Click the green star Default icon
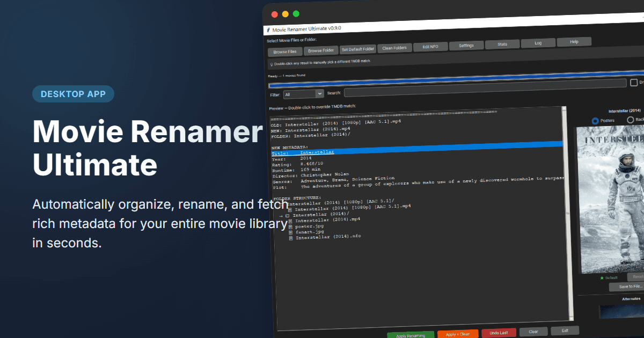Viewport: 644px width, 338px height. pyautogui.click(x=602, y=278)
